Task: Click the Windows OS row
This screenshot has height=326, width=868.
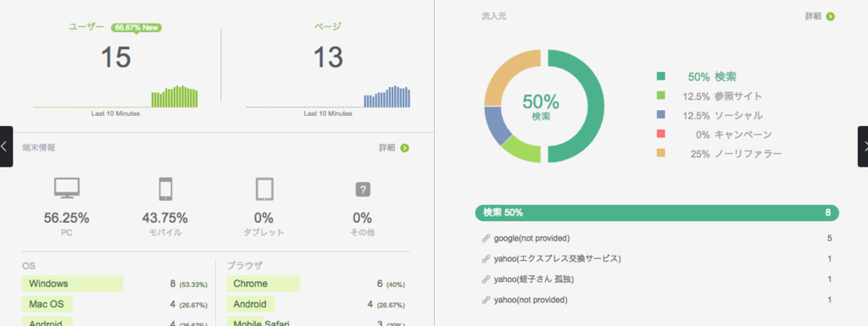Action: (115, 284)
